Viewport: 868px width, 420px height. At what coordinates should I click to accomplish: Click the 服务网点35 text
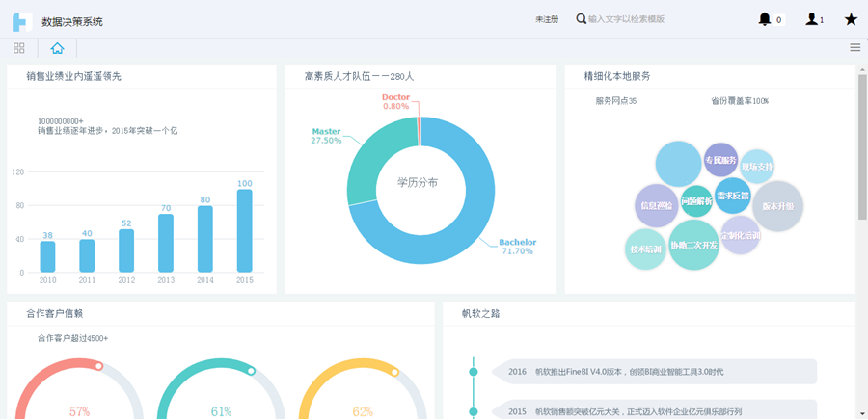point(616,101)
